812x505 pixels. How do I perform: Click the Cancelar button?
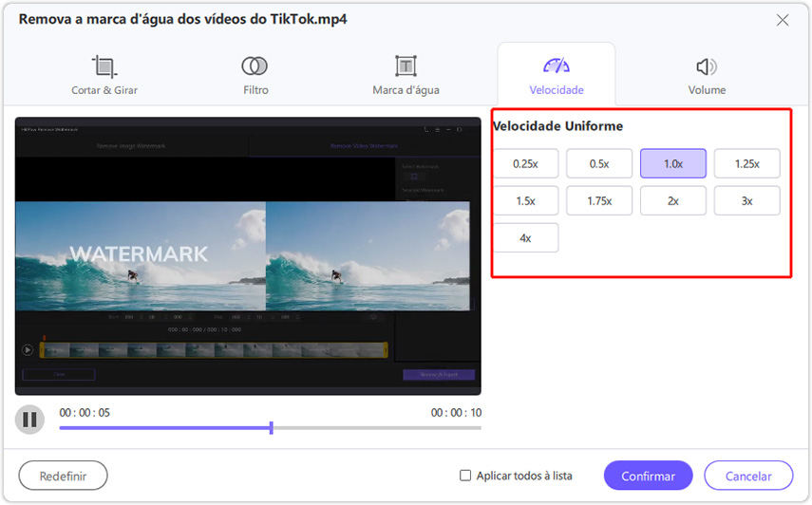click(x=747, y=476)
